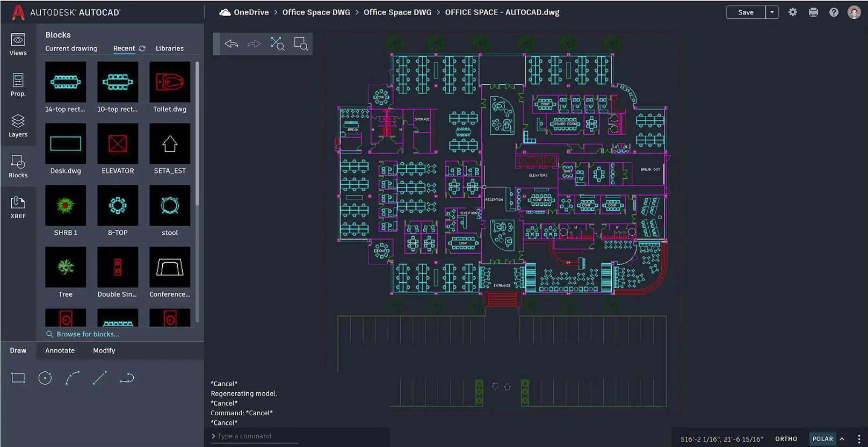This screenshot has width=868, height=447.
Task: Select the Rectangle draw tool
Action: tap(18, 378)
